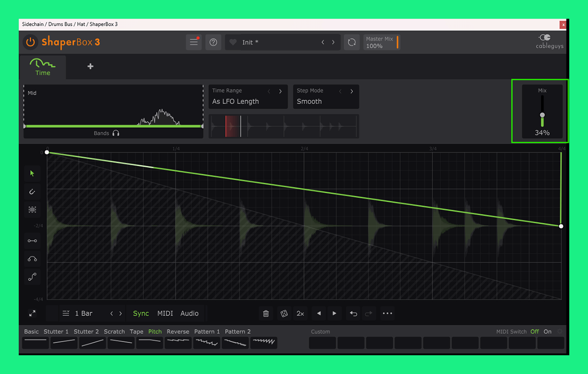Click the trash delete wave icon

click(x=266, y=314)
